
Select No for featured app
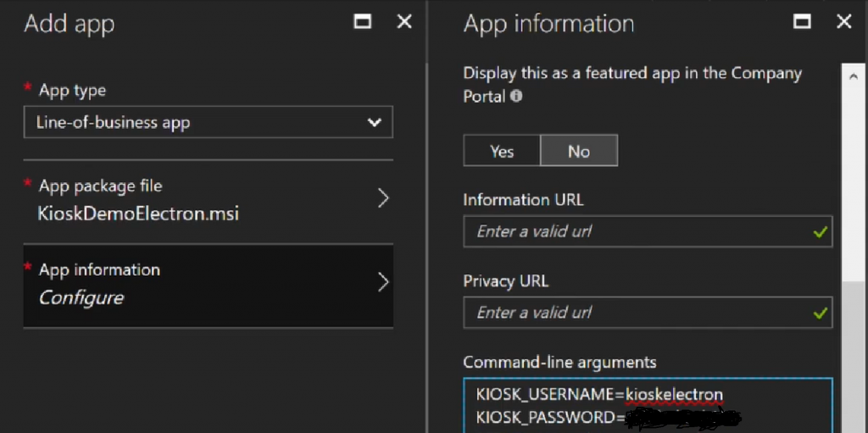tap(578, 151)
